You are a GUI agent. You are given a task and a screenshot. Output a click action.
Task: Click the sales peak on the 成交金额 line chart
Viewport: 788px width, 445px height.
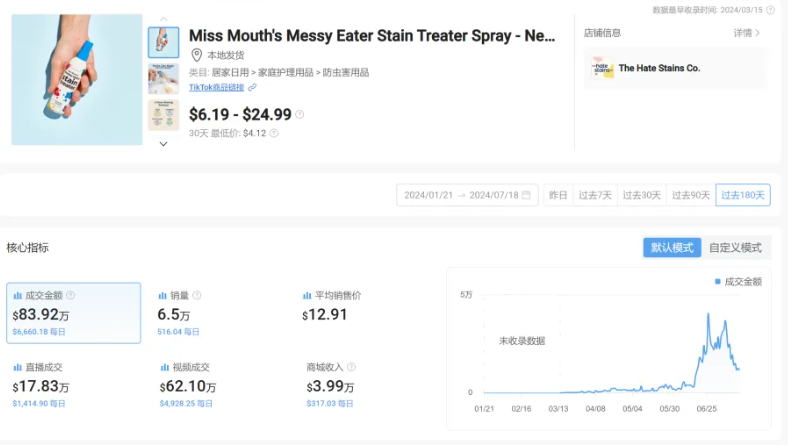[x=708, y=315]
